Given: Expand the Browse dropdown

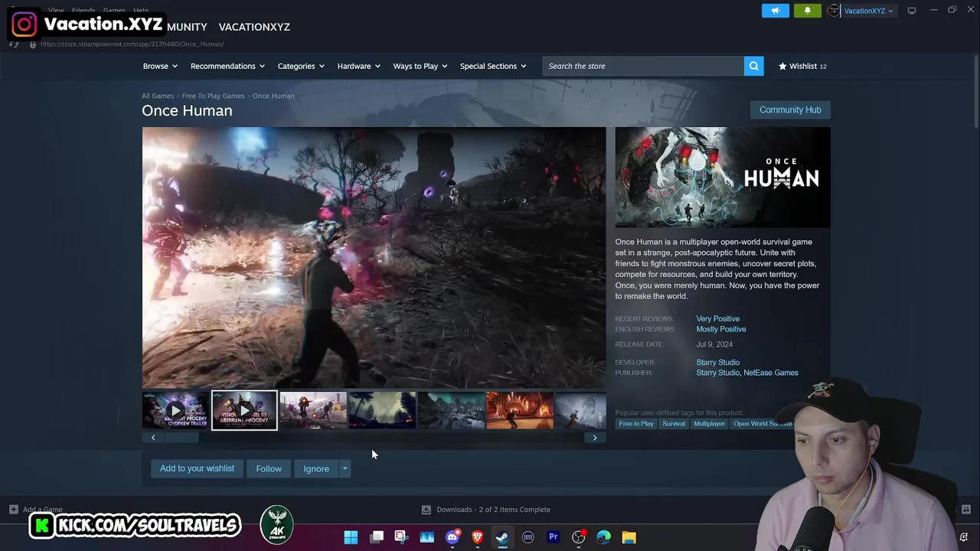Looking at the screenshot, I should 160,67.
